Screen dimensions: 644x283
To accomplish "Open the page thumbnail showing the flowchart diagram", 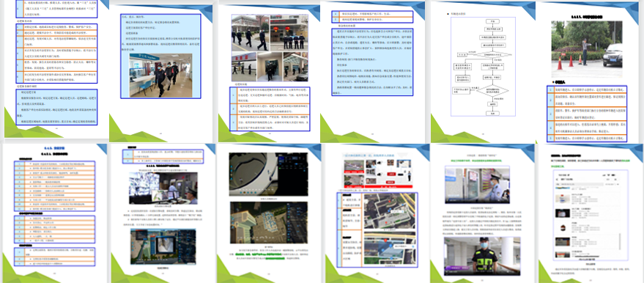I will tap(483, 71).
